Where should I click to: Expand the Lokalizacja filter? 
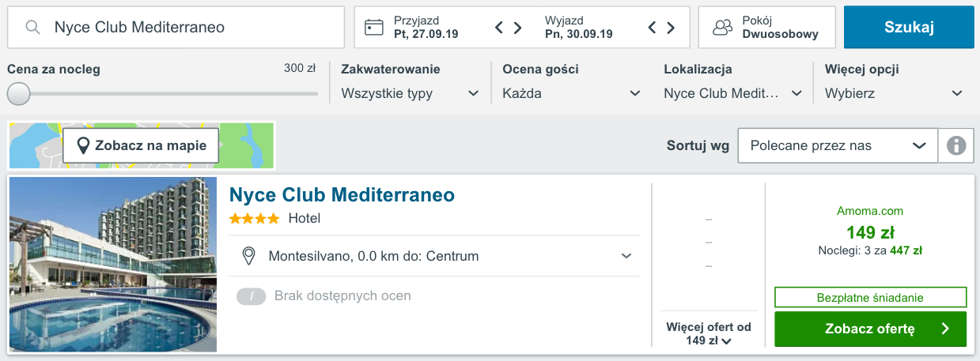(732, 93)
